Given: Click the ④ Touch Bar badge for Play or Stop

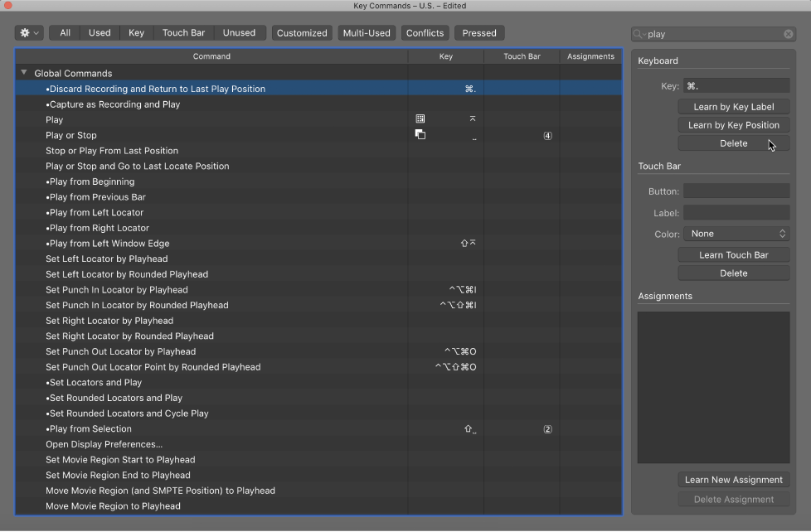Looking at the screenshot, I should [x=547, y=135].
